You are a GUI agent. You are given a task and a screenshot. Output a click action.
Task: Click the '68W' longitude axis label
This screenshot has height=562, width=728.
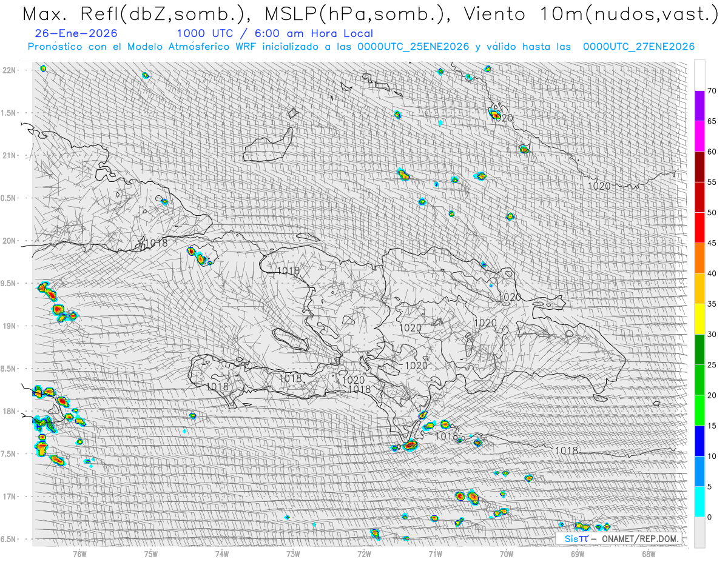tap(649, 554)
